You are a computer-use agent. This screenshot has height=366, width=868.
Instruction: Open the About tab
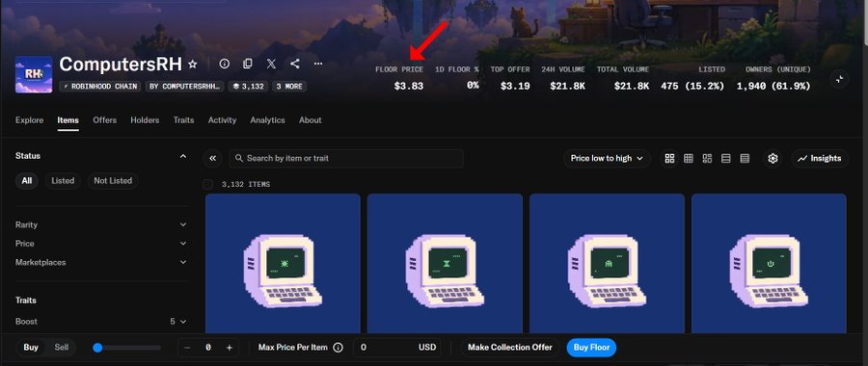pos(310,120)
